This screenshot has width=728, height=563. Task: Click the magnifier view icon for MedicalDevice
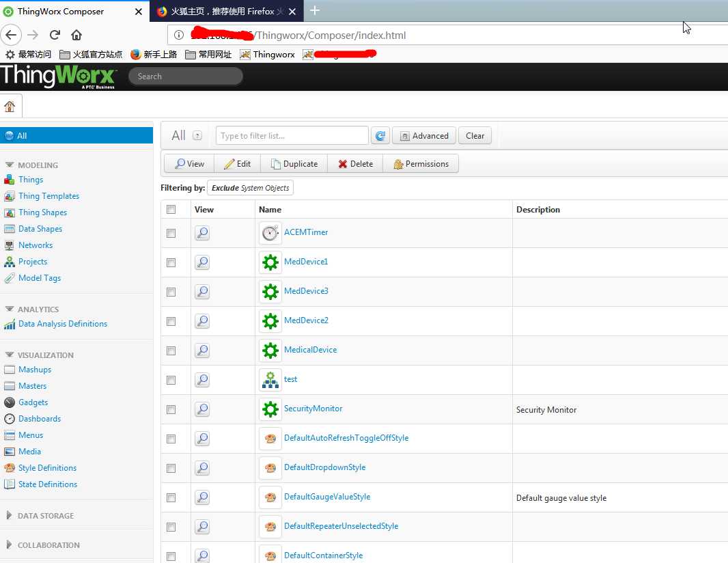click(x=202, y=351)
